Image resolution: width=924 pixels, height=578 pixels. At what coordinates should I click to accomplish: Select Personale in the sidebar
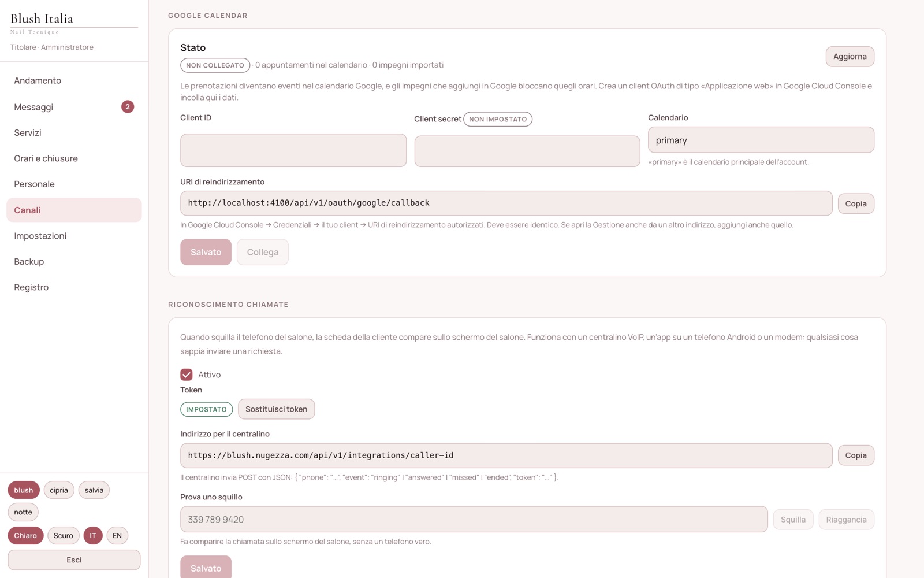[x=74, y=184]
